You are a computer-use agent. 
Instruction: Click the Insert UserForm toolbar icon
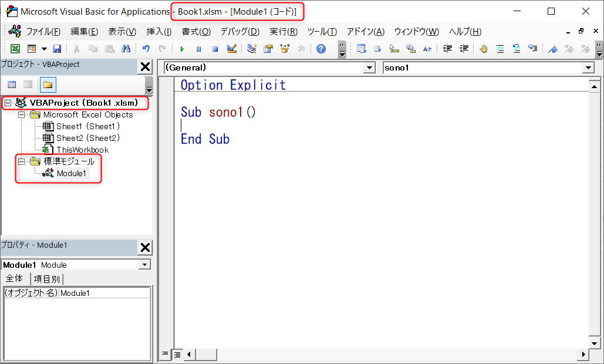coord(32,49)
